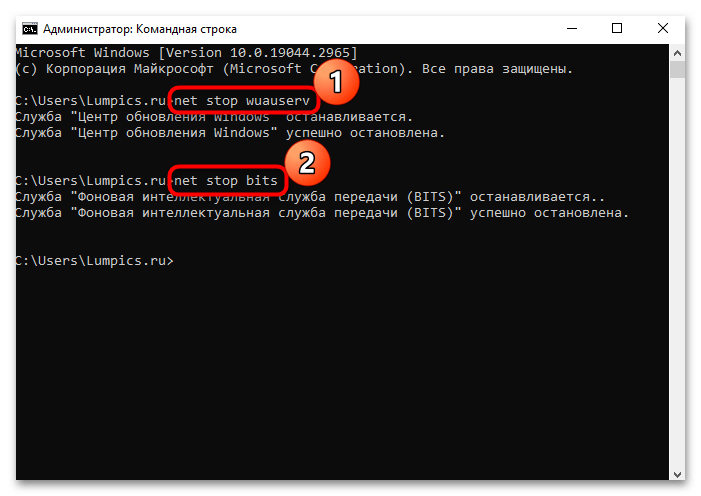Close the Command Prompt window
701x496 pixels.
[x=663, y=29]
